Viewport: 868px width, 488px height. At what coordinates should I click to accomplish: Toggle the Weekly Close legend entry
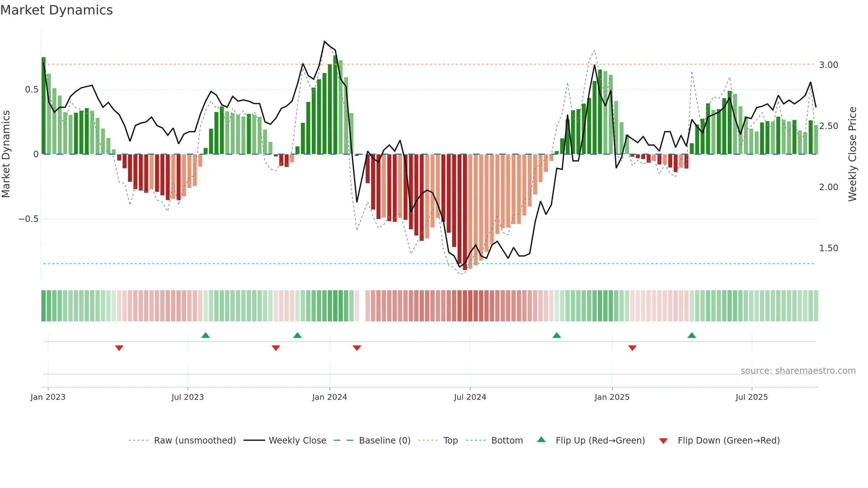[285, 440]
